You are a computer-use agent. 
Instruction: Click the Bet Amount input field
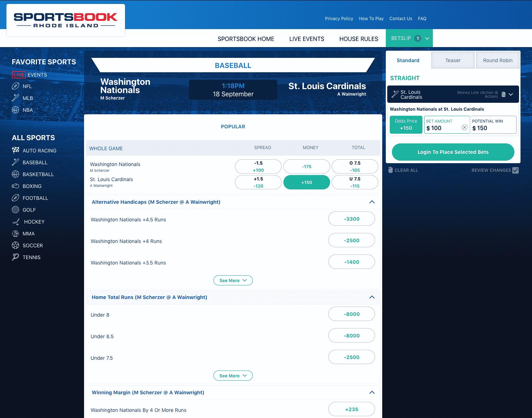click(447, 125)
